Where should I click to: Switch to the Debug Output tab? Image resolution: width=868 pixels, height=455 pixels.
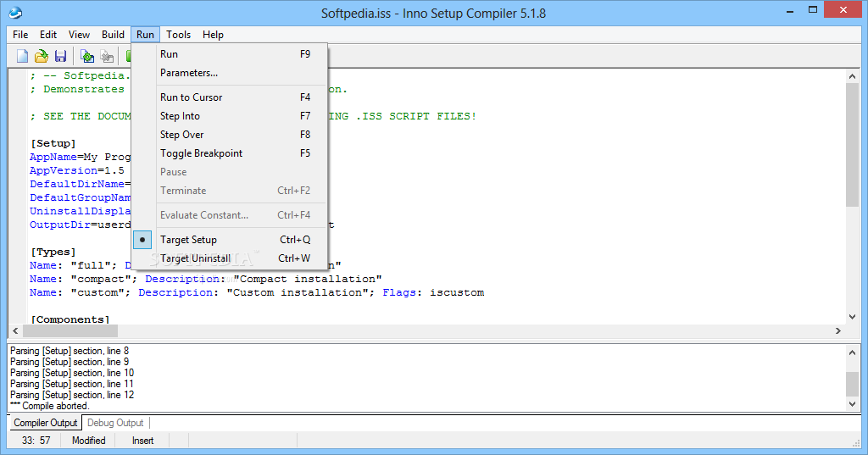coord(115,423)
